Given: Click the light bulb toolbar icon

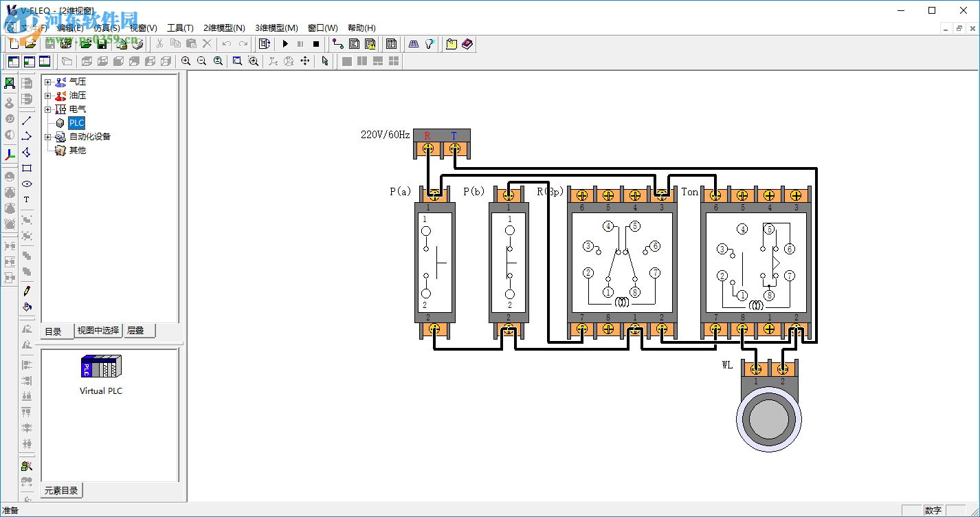Looking at the screenshot, I should point(430,44).
